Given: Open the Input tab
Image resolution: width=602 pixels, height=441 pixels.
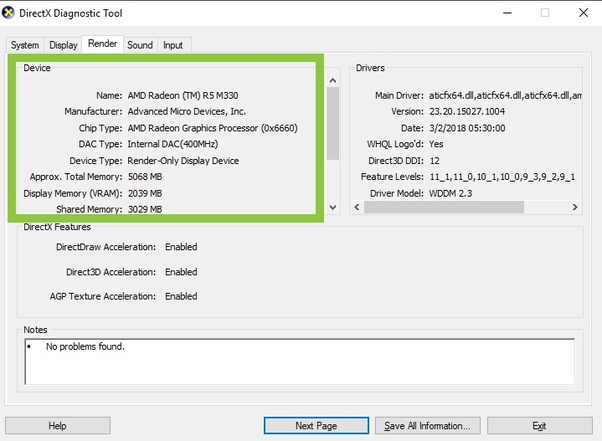Looking at the screenshot, I should click(x=173, y=45).
